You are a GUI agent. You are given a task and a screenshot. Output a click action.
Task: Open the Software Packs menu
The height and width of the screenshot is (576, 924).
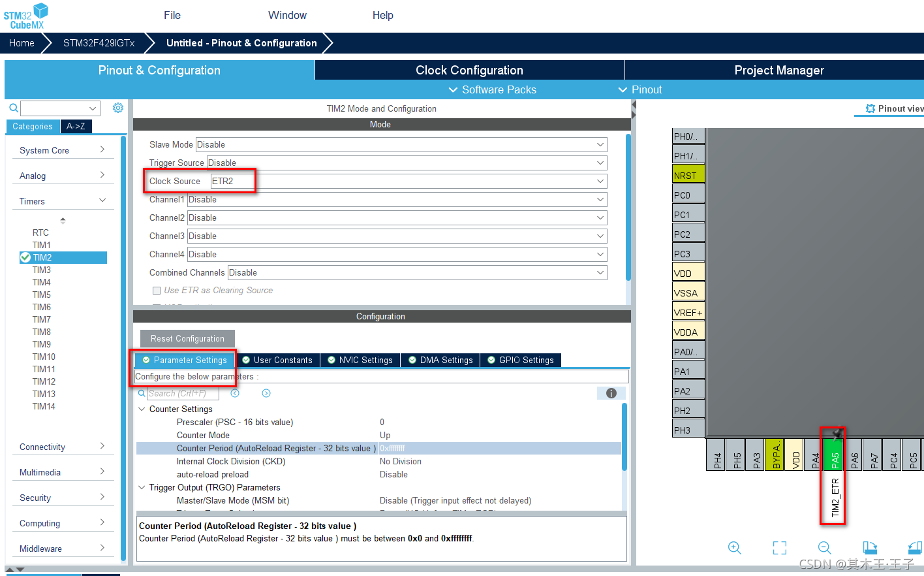(x=493, y=89)
